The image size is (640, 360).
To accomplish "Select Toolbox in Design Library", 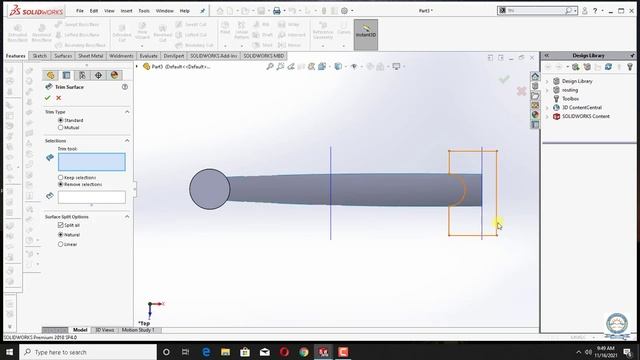I will 570,99.
